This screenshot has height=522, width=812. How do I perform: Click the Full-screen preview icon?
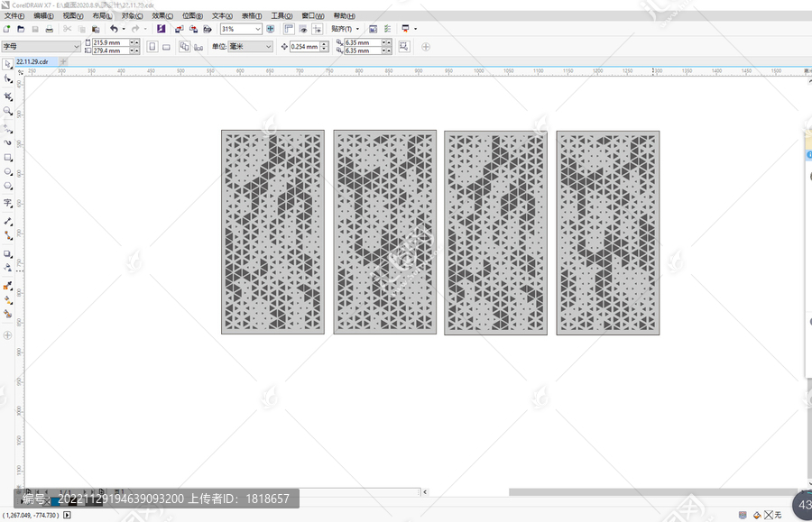[271, 29]
